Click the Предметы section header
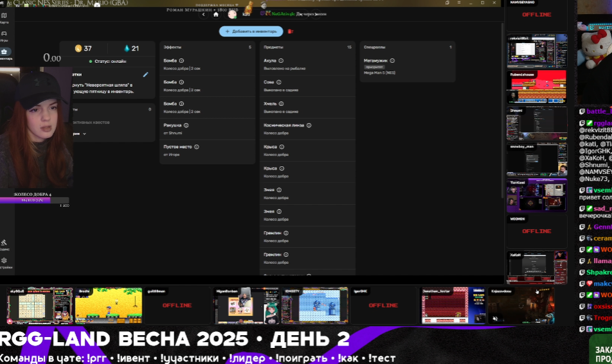This screenshot has height=364, width=612. [273, 47]
